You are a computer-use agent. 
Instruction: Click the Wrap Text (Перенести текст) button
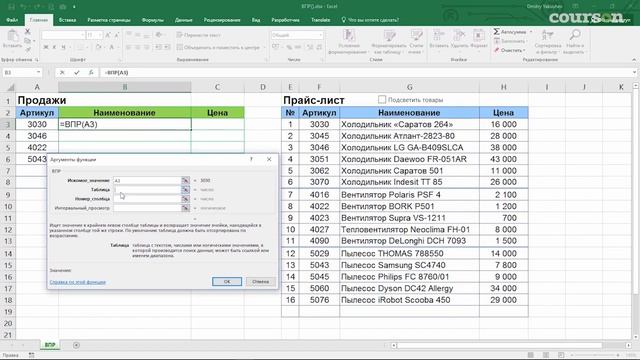[199, 35]
